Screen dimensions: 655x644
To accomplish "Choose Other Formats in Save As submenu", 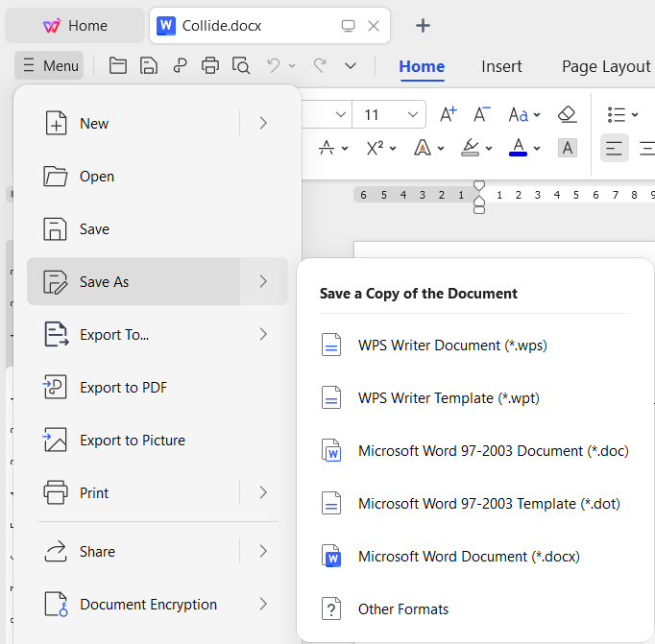I will click(x=475, y=608).
